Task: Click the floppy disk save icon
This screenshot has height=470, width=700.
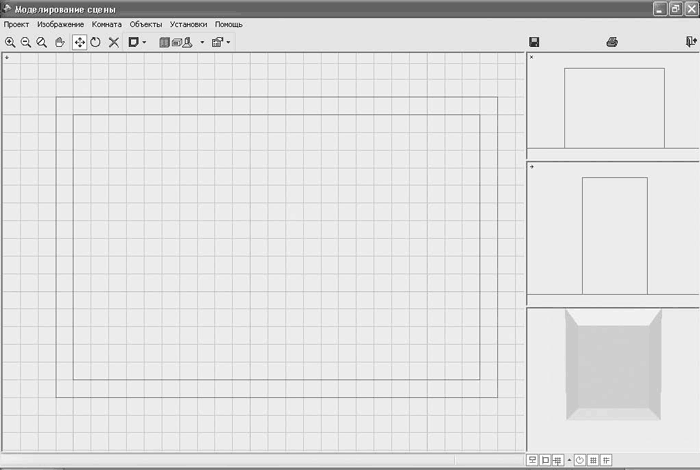Action: (534, 42)
